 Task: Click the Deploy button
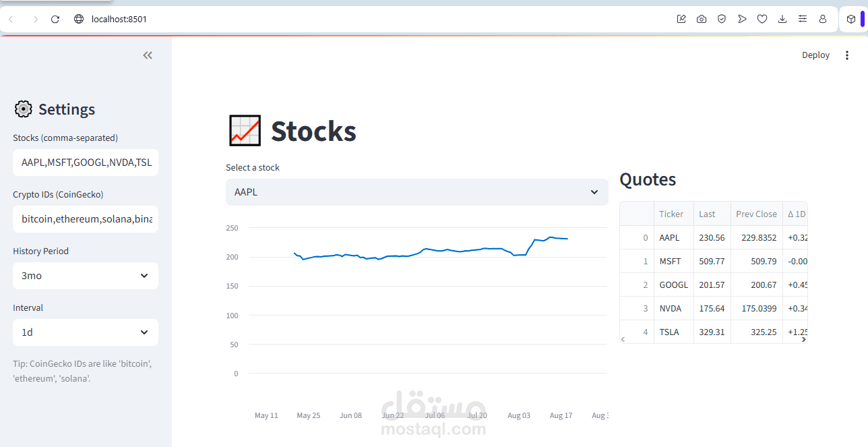point(815,55)
